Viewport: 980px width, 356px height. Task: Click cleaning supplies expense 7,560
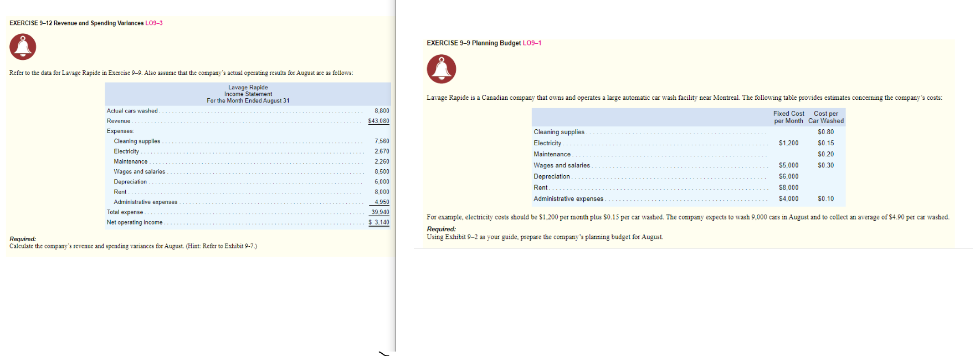pyautogui.click(x=382, y=141)
